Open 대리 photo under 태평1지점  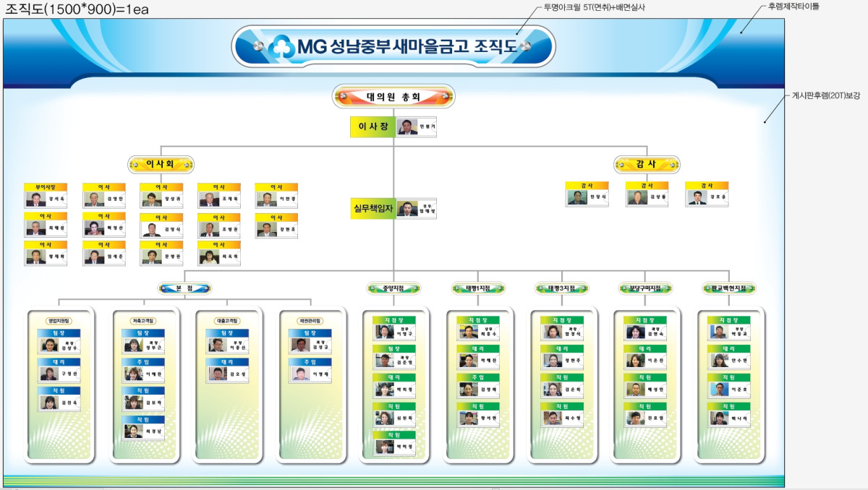(468, 361)
